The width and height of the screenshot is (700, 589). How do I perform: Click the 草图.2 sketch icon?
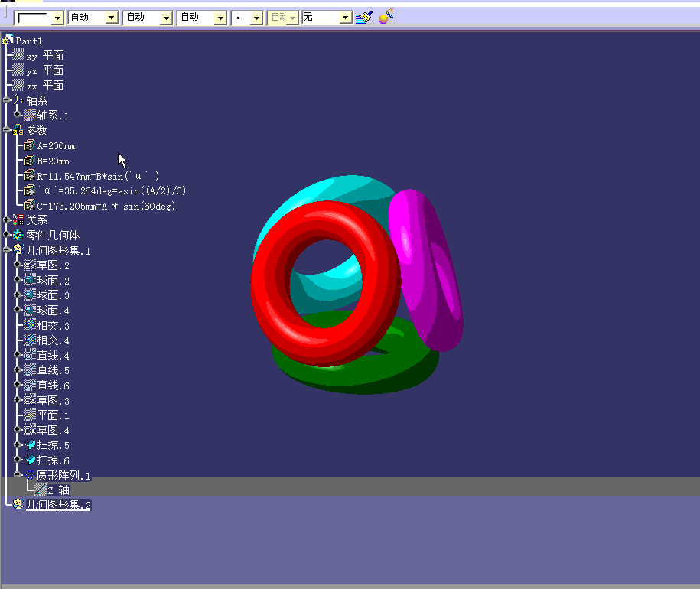(x=30, y=265)
